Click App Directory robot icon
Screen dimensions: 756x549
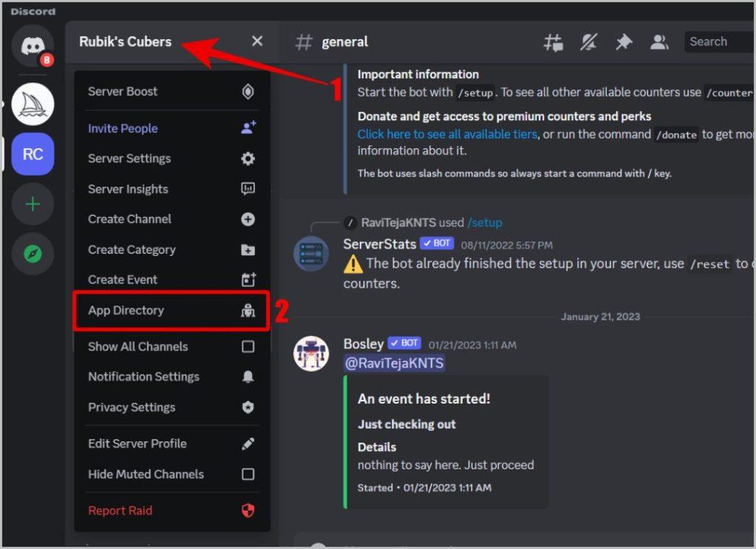248,311
